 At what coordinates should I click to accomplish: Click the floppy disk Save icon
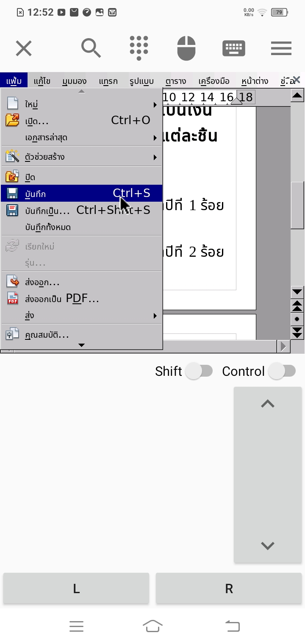pos(12,194)
